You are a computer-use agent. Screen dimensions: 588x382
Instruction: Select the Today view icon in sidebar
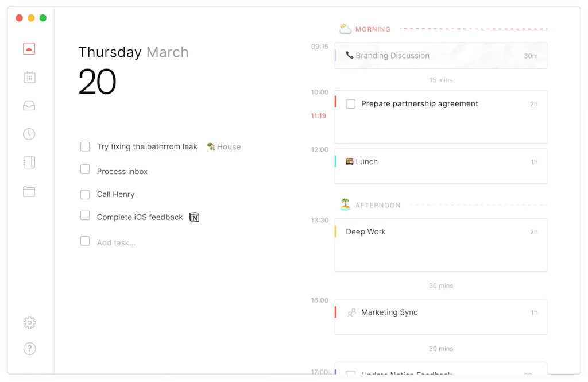29,48
